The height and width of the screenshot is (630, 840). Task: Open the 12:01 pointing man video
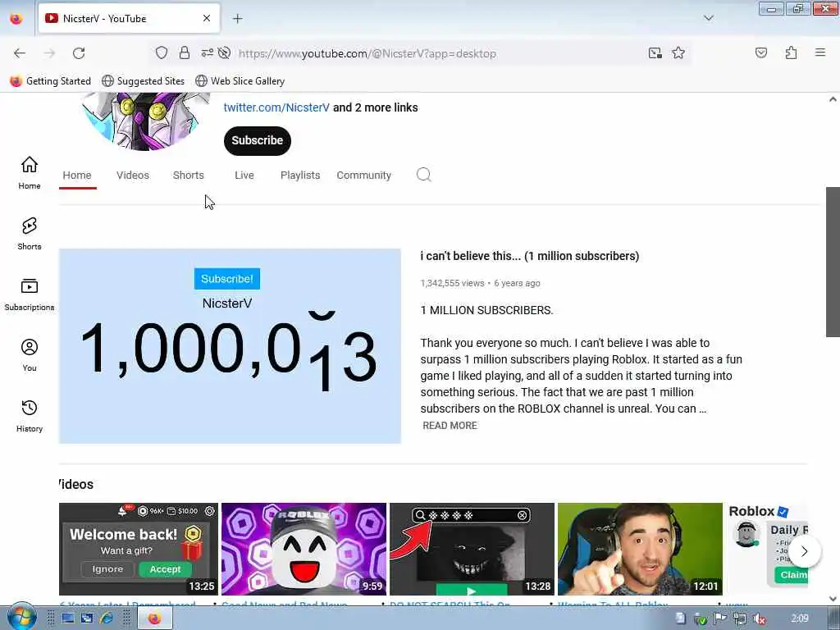[x=640, y=549]
